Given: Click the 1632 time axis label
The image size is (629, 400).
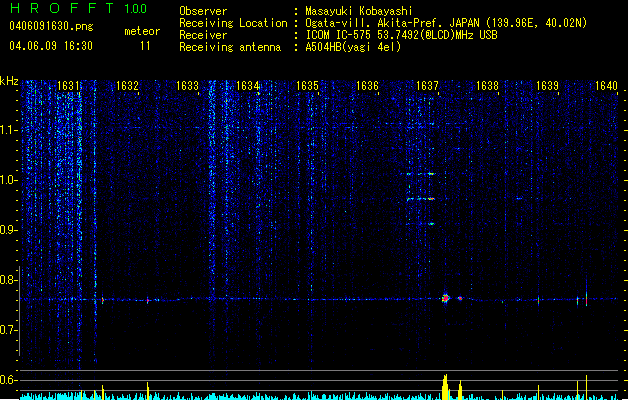Looking at the screenshot, I should [x=127, y=85].
